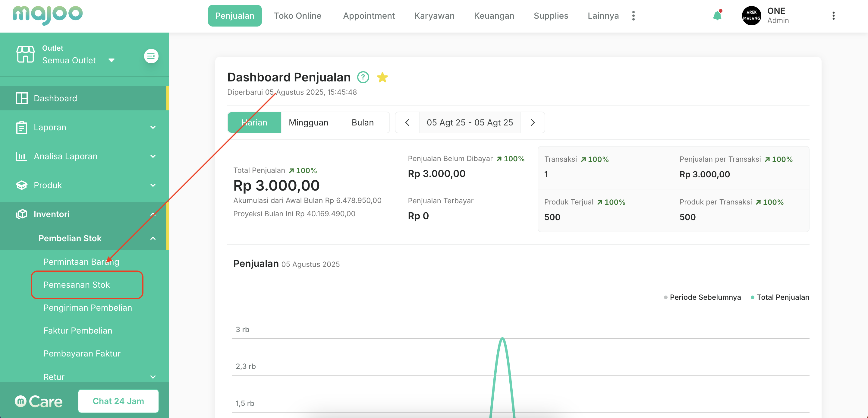The image size is (868, 418).
Task: Click the Dashboard grid icon
Action: pos(22,98)
